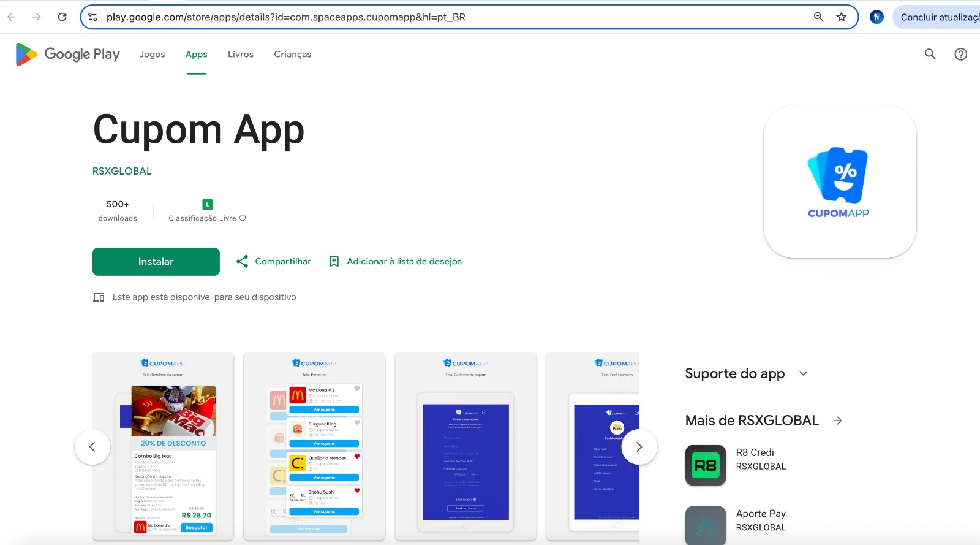Image resolution: width=980 pixels, height=545 pixels.
Task: Click the Mais de RSXGLOBAL heading
Action: [752, 421]
